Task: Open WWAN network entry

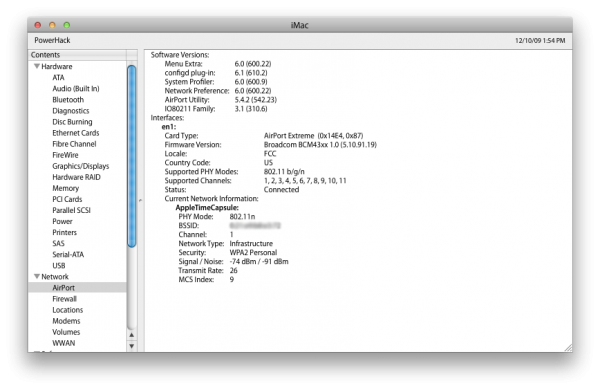Action: point(64,343)
